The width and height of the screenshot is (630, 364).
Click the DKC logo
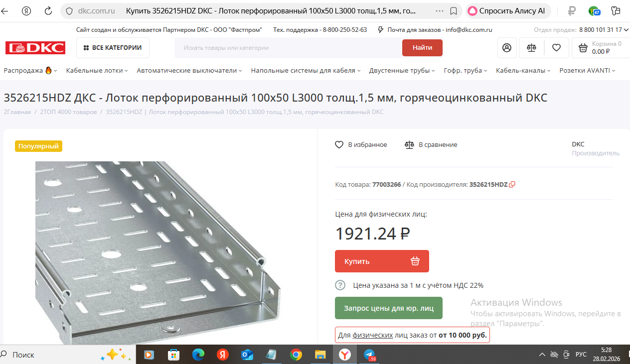click(35, 48)
